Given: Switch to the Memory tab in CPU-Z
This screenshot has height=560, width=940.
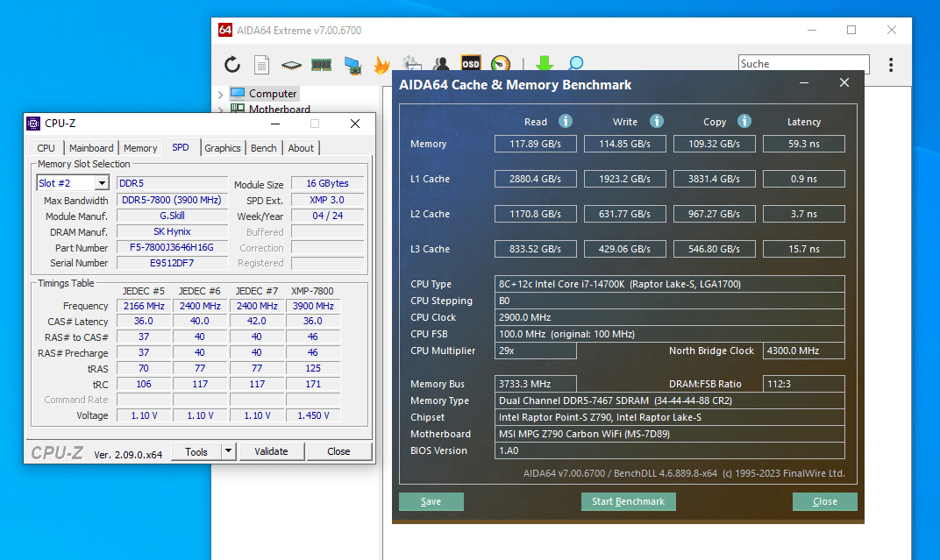Looking at the screenshot, I should 140,148.
